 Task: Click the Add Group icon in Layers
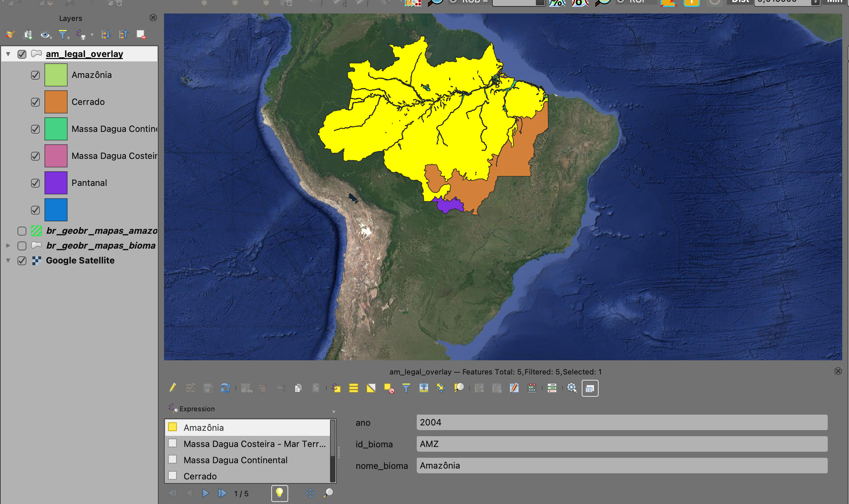28,34
